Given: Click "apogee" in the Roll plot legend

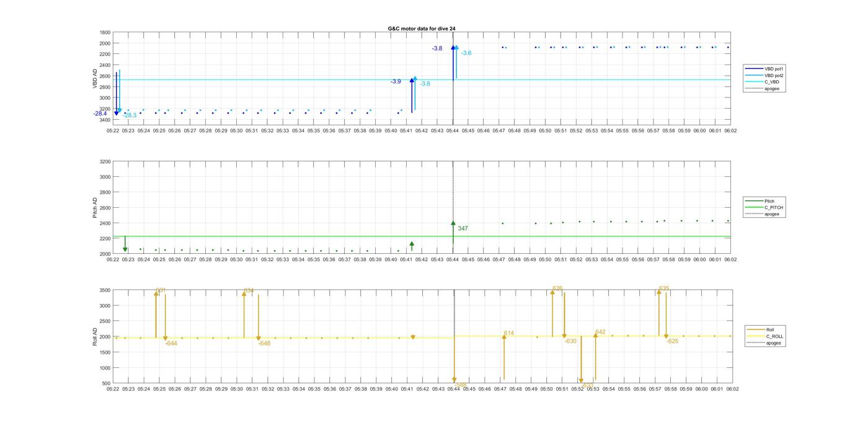Looking at the screenshot, I should click(764, 343).
